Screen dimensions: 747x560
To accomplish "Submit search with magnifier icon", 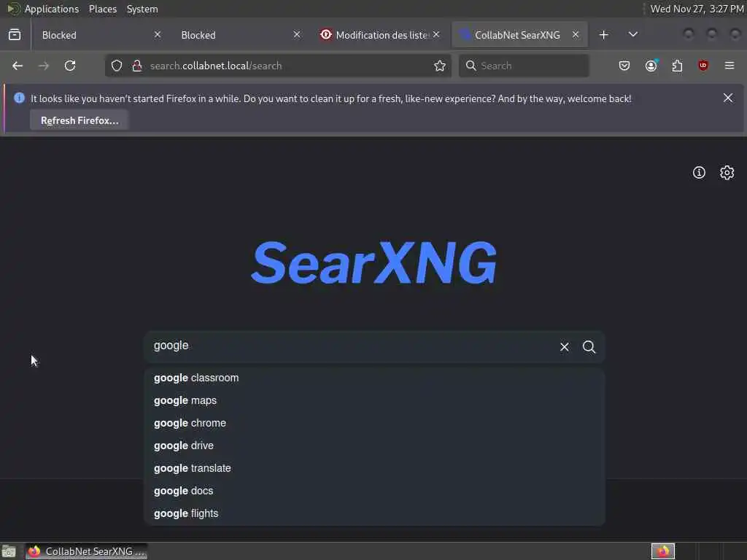I will [589, 347].
